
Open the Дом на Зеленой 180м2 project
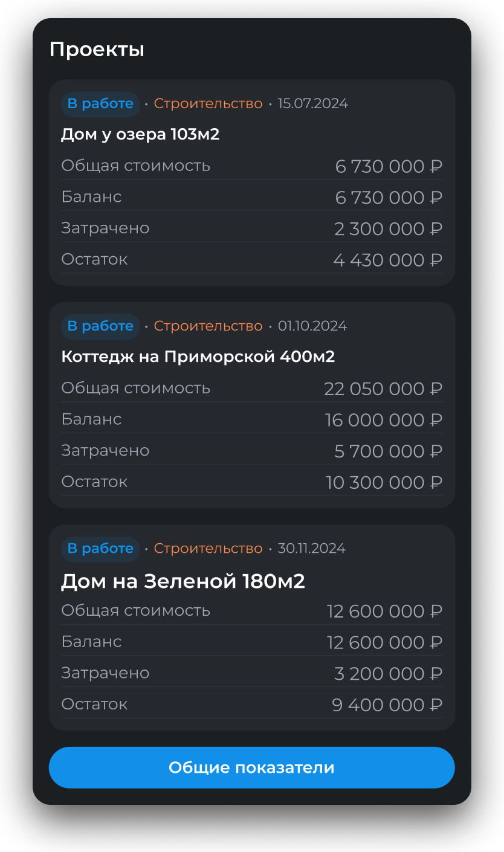tap(183, 581)
